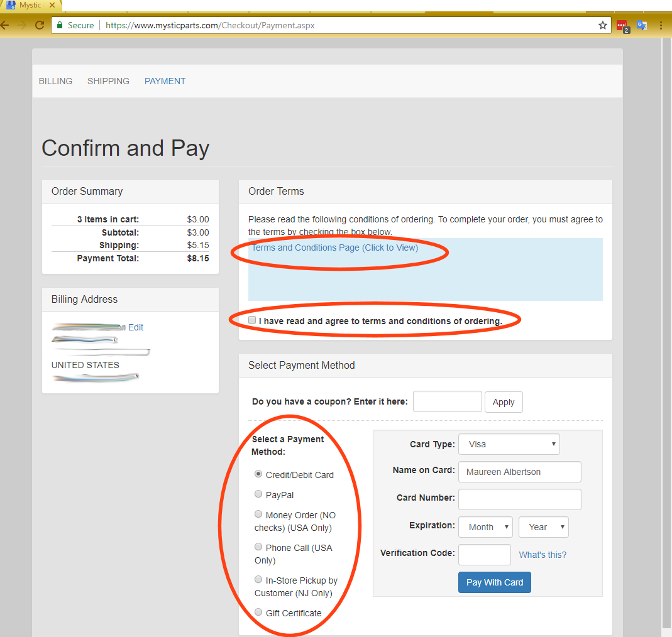Click the browser back arrow
Viewport: 672px width, 637px height.
point(5,25)
